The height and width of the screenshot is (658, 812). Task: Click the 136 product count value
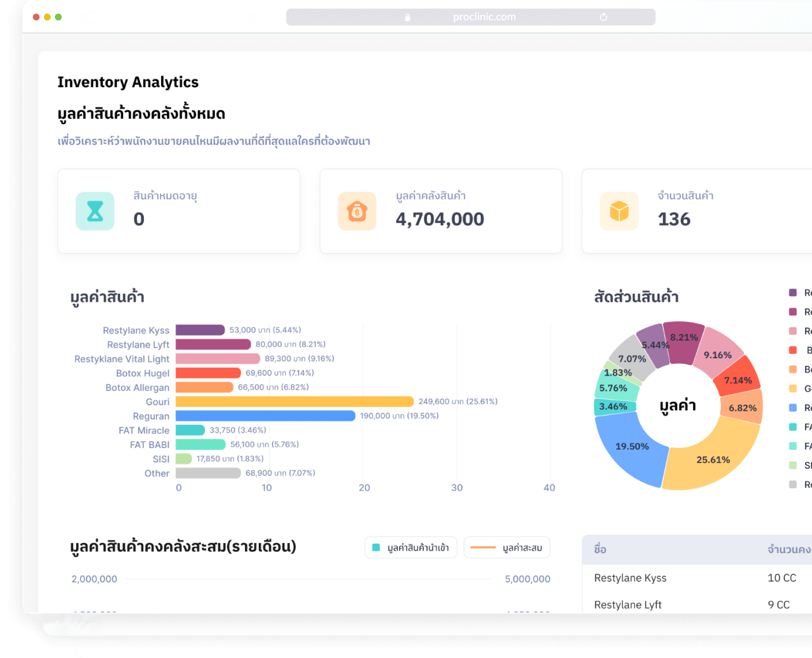point(674,219)
